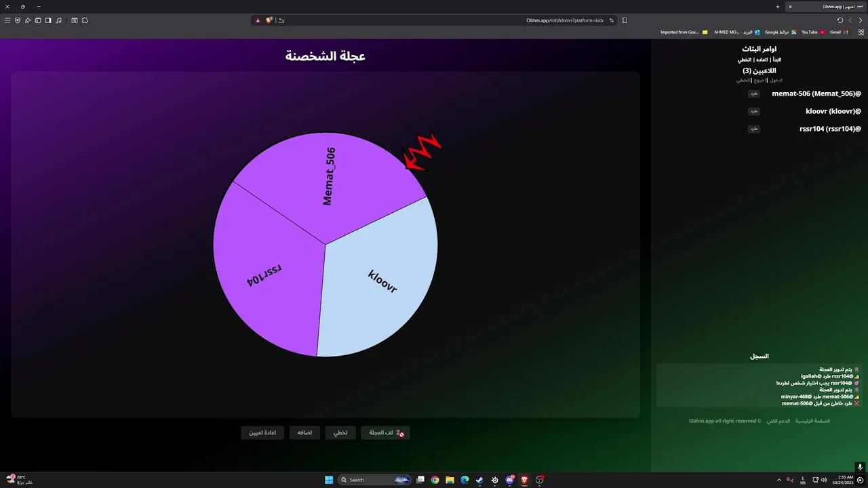Click the taskbar Search box
Viewport: 868px width, 488px height.
pos(375,480)
